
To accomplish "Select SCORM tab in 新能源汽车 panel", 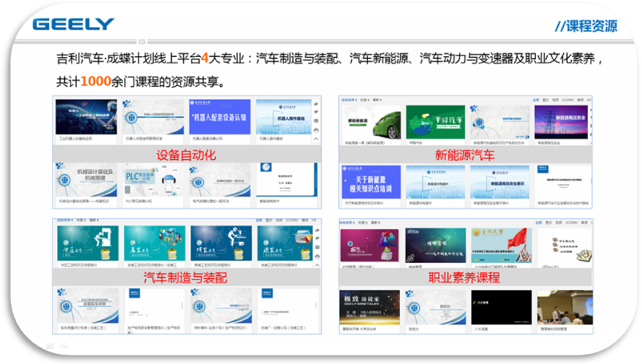I will click(568, 100).
